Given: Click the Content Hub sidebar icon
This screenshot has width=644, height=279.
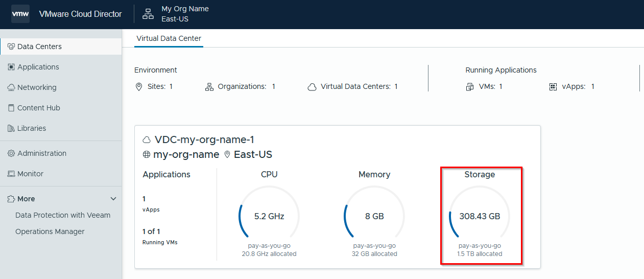Looking at the screenshot, I should (11, 108).
